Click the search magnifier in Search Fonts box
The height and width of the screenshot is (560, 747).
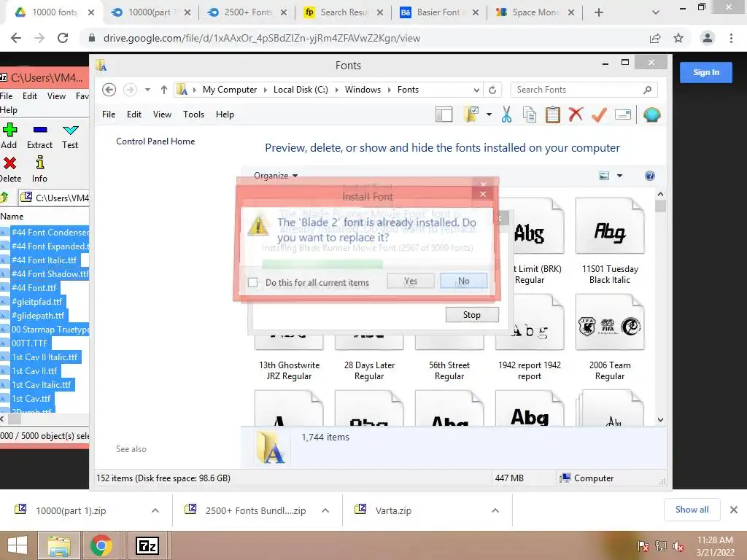point(647,90)
